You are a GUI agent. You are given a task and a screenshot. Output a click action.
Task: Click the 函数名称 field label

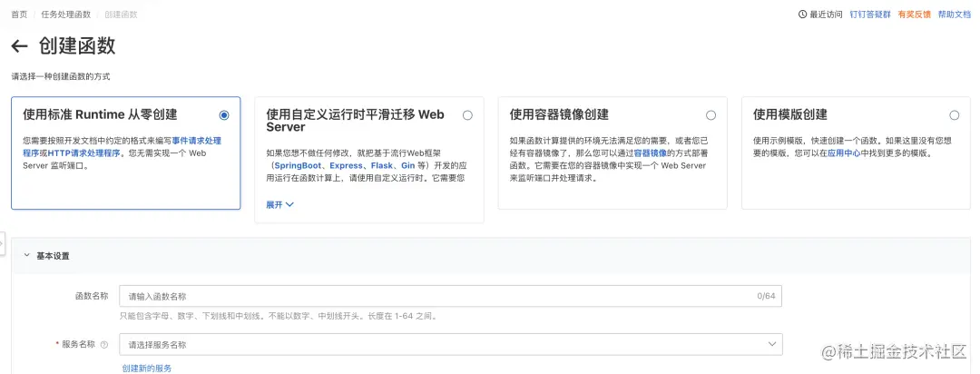click(x=92, y=297)
